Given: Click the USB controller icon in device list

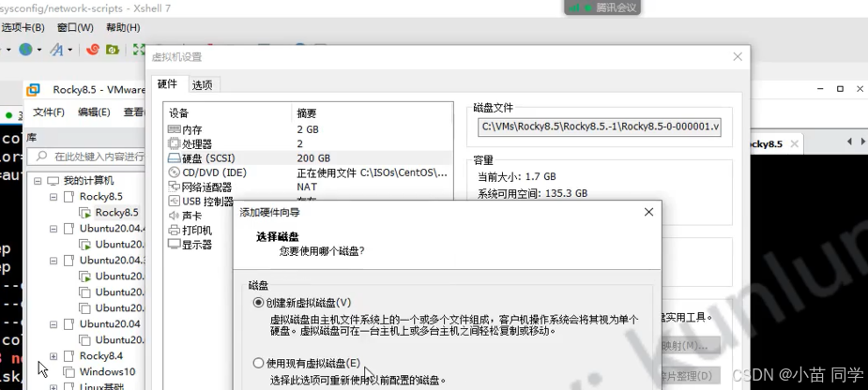Looking at the screenshot, I should (x=174, y=202).
